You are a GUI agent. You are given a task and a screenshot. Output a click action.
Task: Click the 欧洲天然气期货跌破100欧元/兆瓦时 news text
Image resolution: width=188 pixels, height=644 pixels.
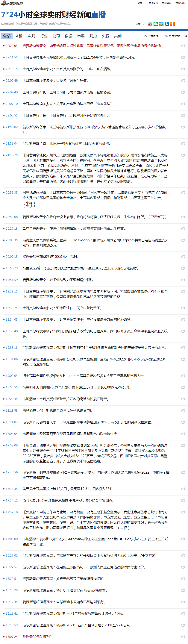(x=51, y=257)
